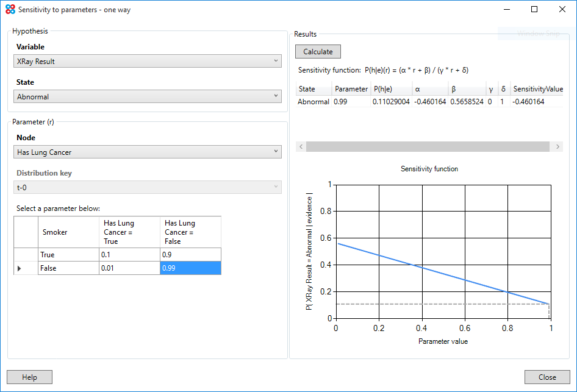Image resolution: width=577 pixels, height=392 pixels.
Task: Click the horizontal scrollbar thumb below the results table
Action: click(x=427, y=146)
